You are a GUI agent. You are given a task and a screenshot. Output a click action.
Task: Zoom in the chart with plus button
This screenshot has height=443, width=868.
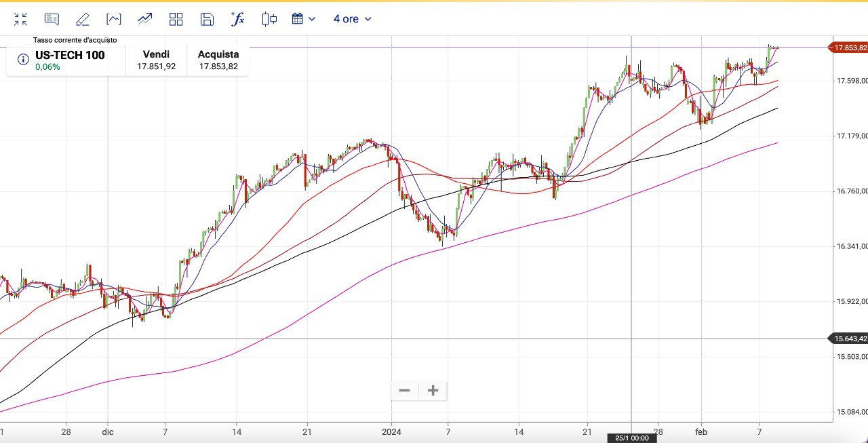[x=433, y=391]
